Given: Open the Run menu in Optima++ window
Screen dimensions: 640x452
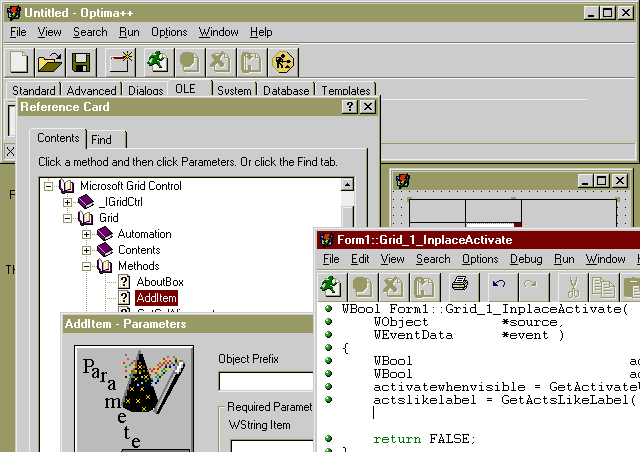Looking at the screenshot, I should click(129, 32).
